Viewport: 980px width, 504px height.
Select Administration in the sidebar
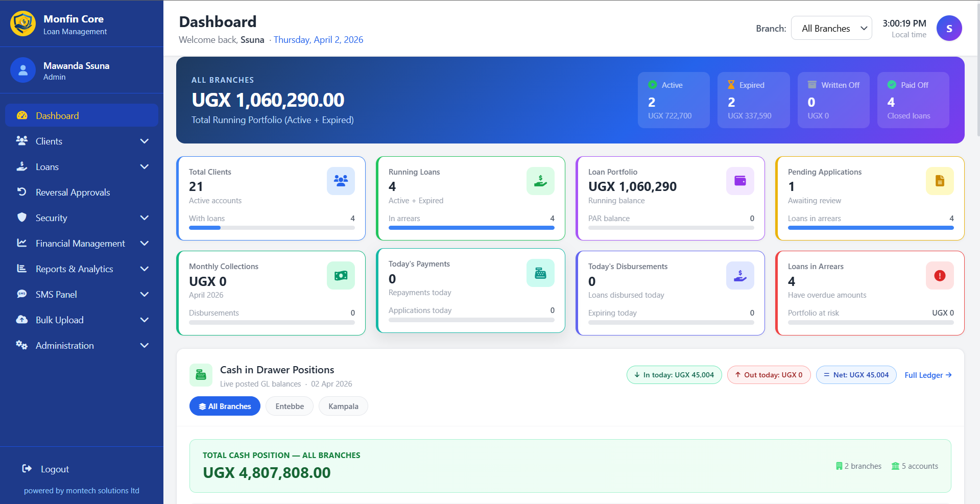pos(82,345)
